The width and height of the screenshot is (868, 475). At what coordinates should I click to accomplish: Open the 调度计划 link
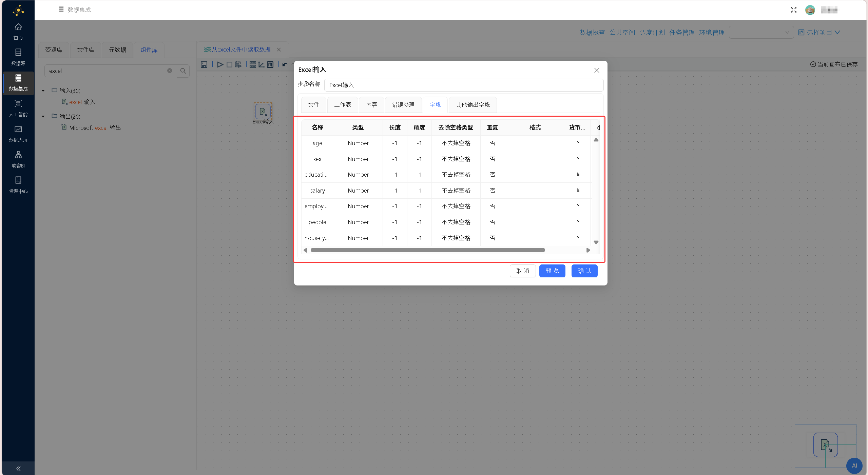(652, 32)
